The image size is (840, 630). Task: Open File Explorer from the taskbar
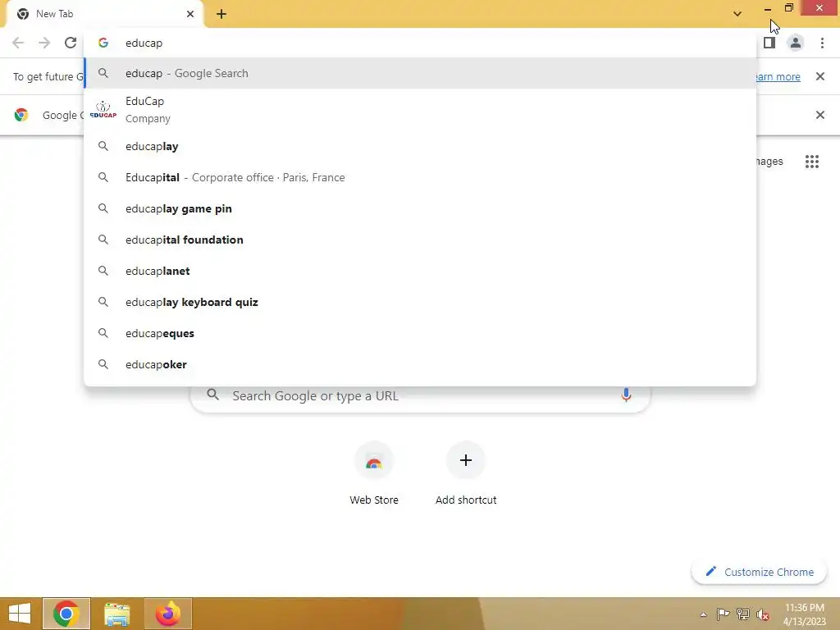pos(116,614)
